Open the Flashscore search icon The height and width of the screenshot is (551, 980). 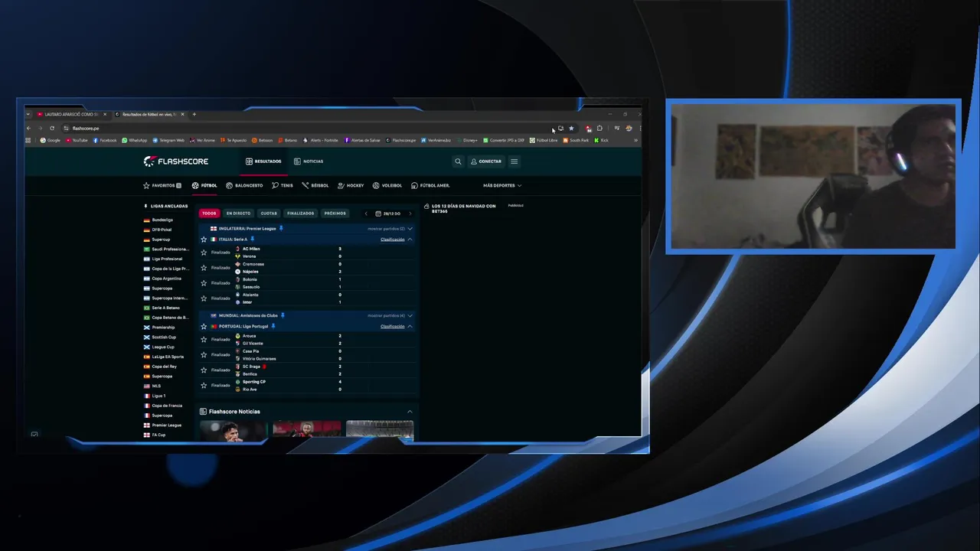[458, 161]
